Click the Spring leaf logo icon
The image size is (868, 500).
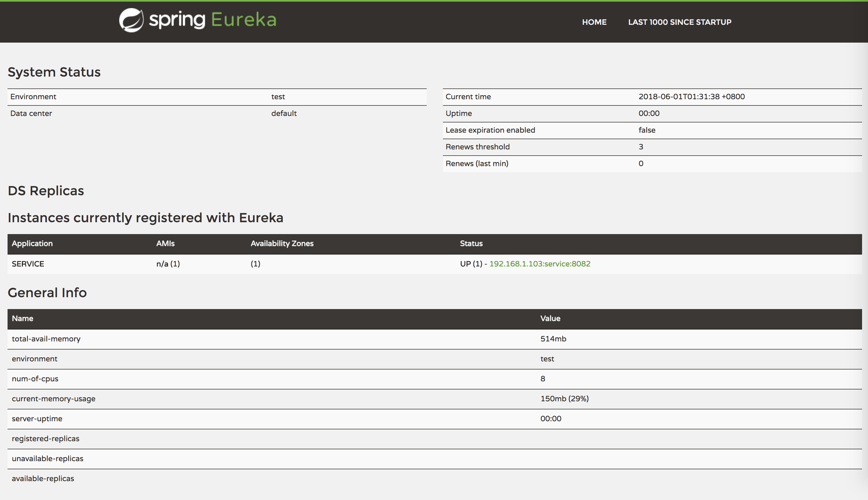pyautogui.click(x=131, y=20)
